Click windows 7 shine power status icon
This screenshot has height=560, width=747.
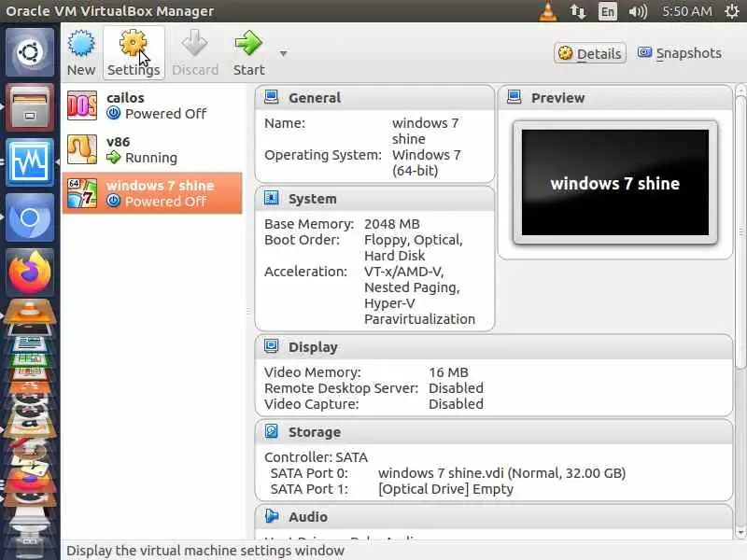click(113, 201)
